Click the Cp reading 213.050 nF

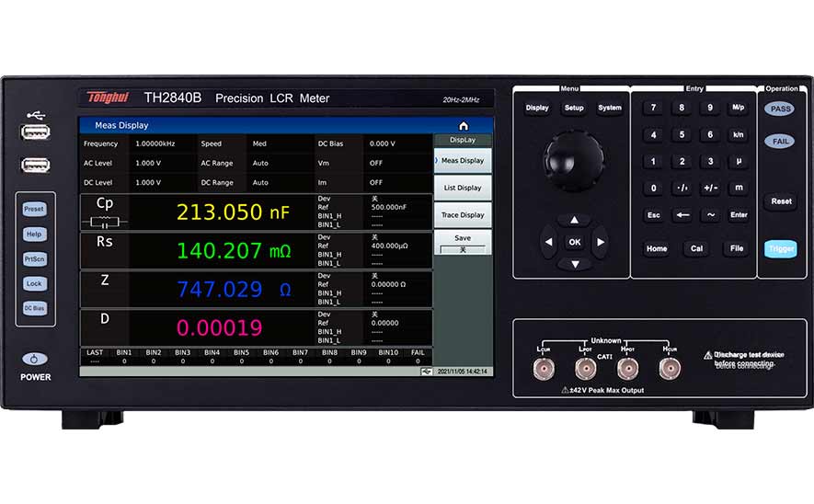233,212
